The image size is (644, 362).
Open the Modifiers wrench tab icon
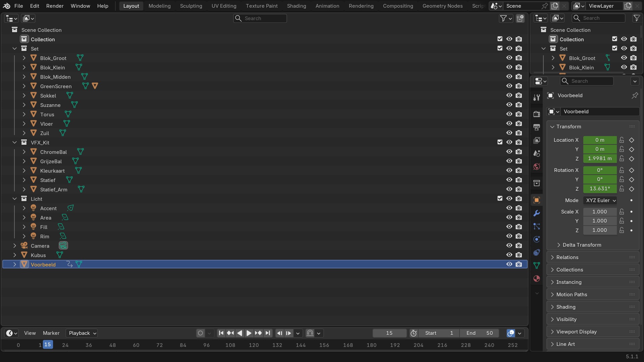pyautogui.click(x=537, y=213)
